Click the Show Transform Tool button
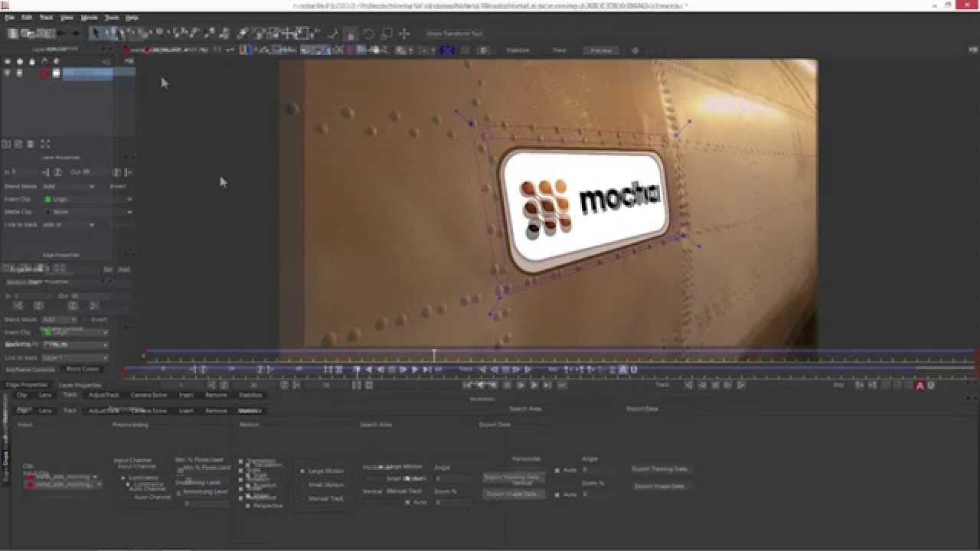This screenshot has width=980, height=551. (454, 34)
